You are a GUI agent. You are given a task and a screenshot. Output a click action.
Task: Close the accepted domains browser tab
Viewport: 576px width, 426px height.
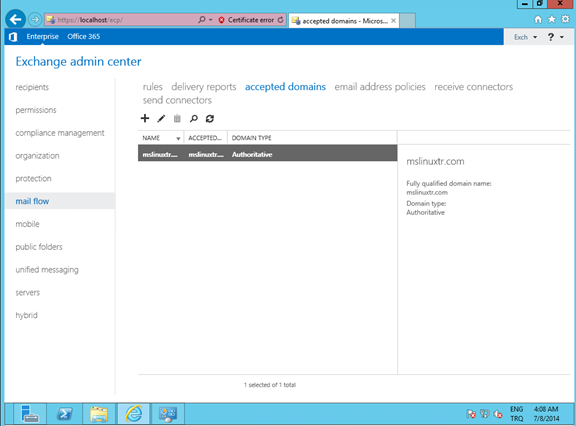(x=393, y=21)
